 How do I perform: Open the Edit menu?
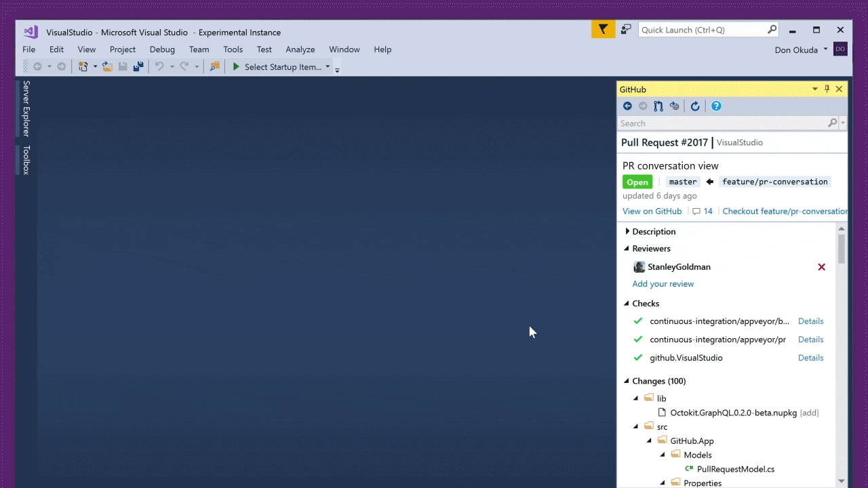56,49
